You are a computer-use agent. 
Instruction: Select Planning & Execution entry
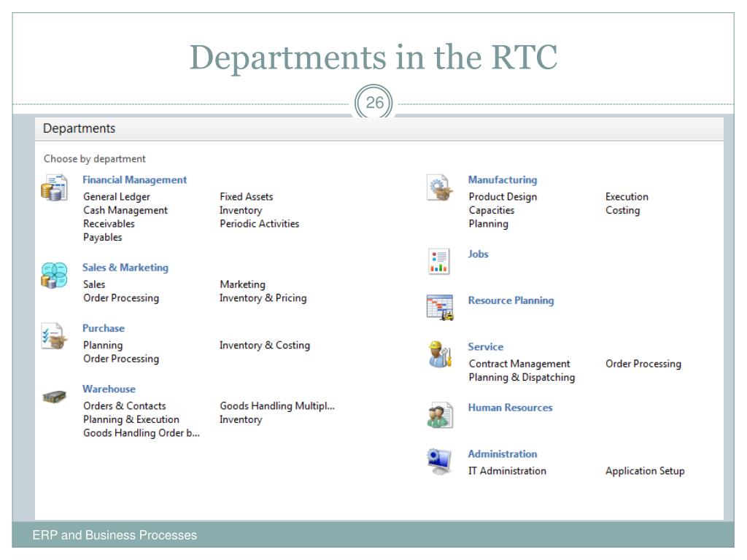[x=131, y=419]
